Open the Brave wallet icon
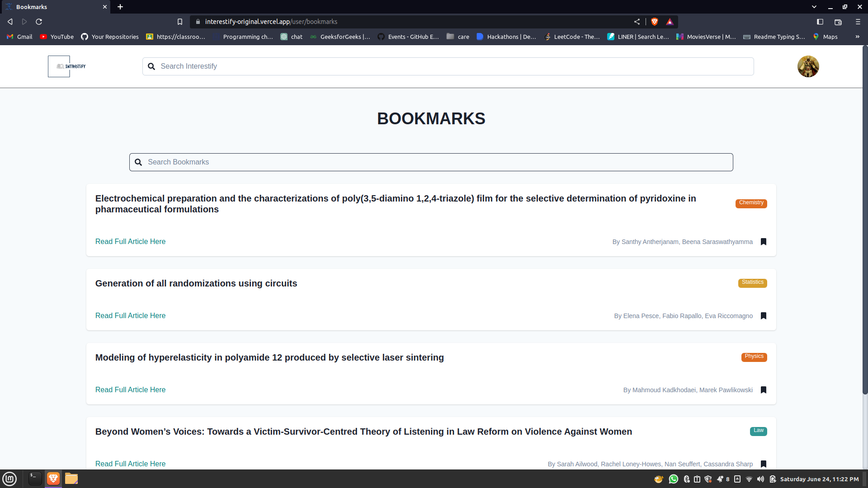Viewport: 868px width, 488px height. tap(838, 22)
